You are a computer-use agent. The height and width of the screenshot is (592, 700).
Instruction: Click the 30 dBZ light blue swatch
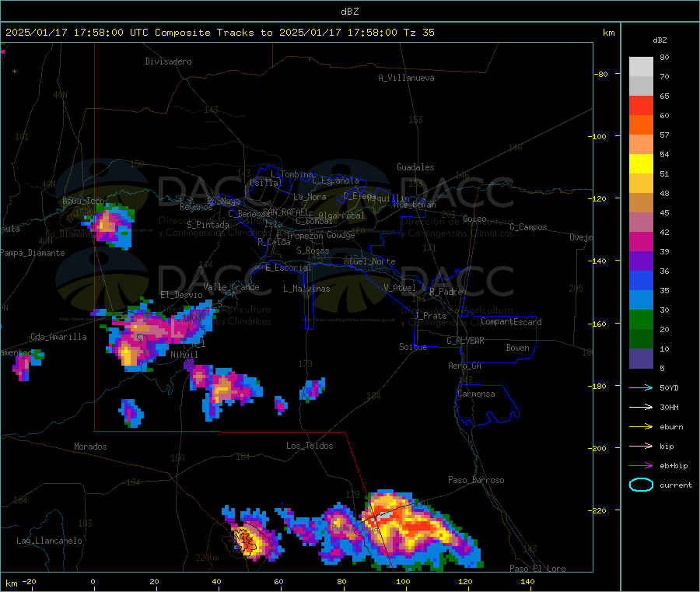[641, 300]
